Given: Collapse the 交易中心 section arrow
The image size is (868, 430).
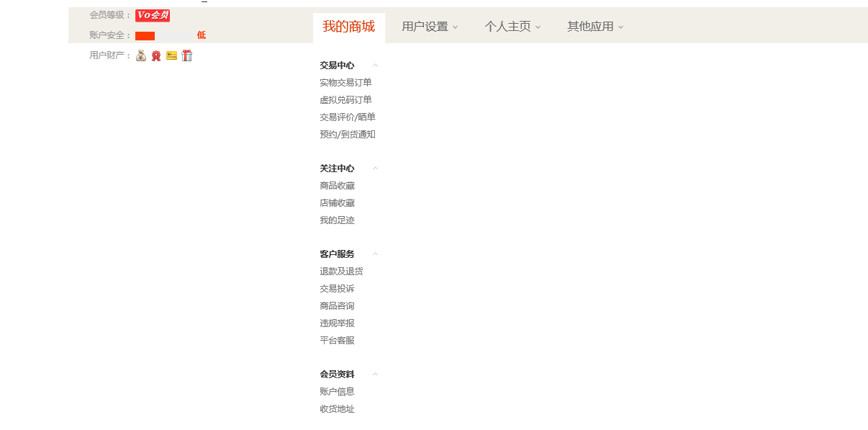Looking at the screenshot, I should [x=376, y=66].
